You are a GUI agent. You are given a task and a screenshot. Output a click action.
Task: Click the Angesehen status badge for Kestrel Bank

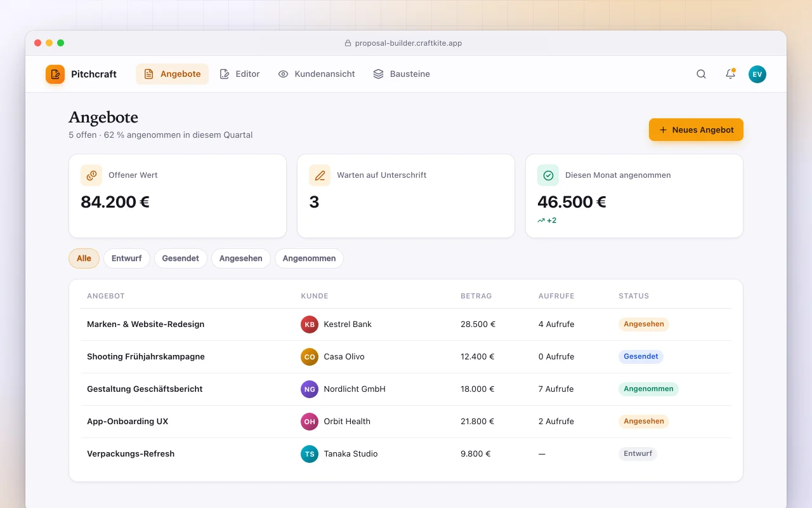644,324
